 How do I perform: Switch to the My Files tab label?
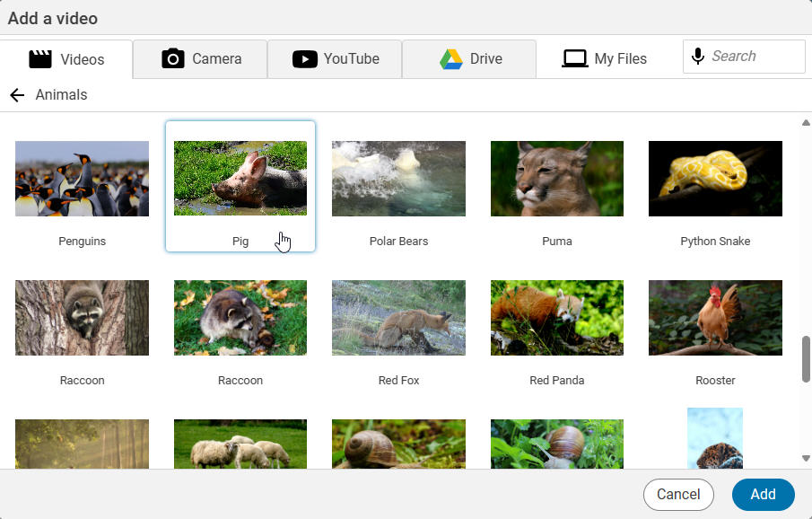[620, 59]
